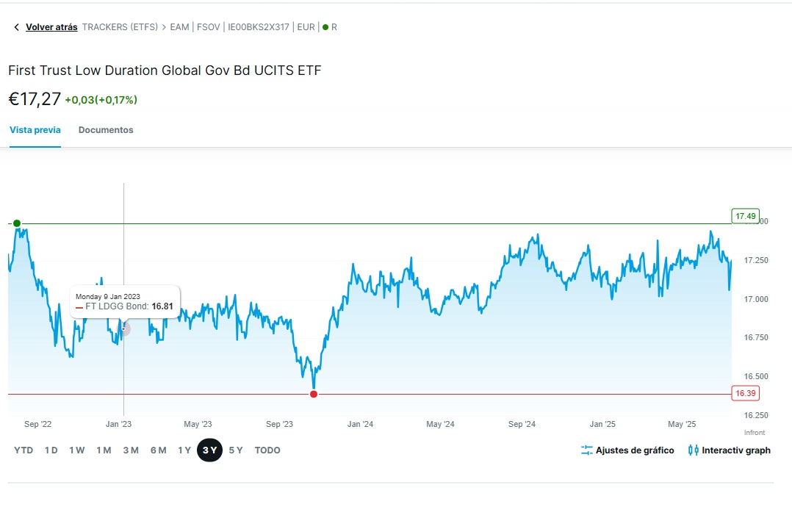Select the red low-point marker on the chart
792x532 pixels.
point(313,394)
